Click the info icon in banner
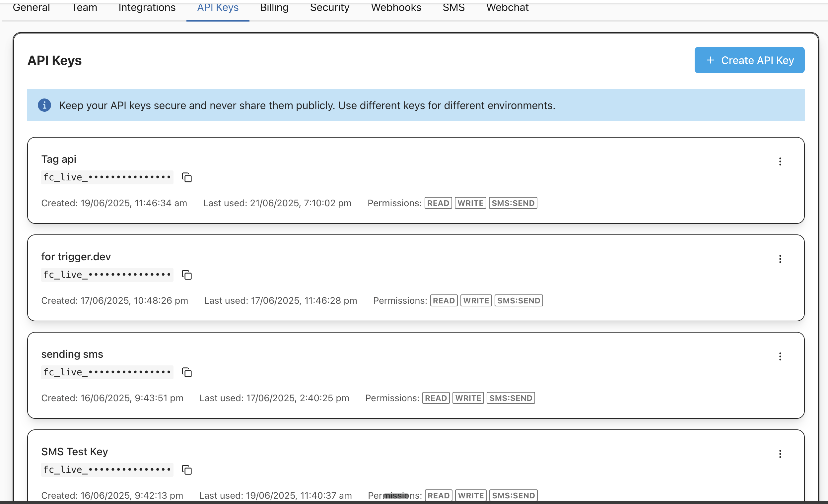828x504 pixels. point(44,105)
